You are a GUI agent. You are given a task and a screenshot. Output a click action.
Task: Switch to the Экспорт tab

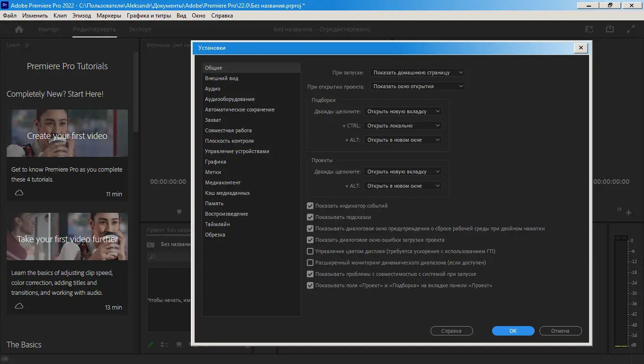click(140, 29)
